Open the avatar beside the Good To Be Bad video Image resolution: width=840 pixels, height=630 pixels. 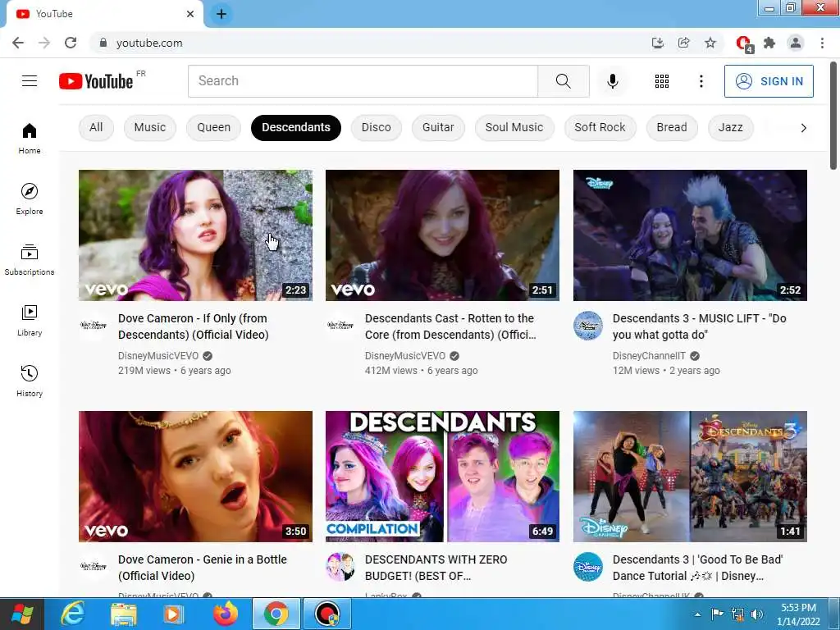[587, 566]
